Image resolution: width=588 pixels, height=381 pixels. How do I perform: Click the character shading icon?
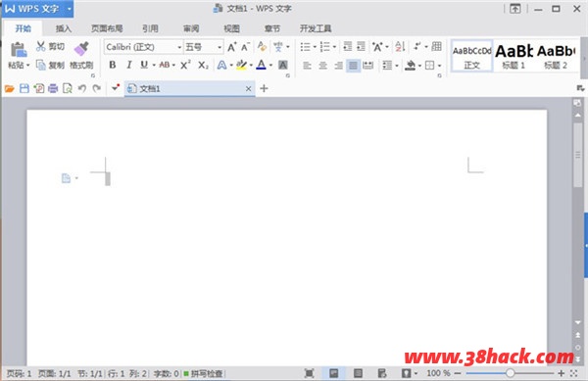[283, 66]
